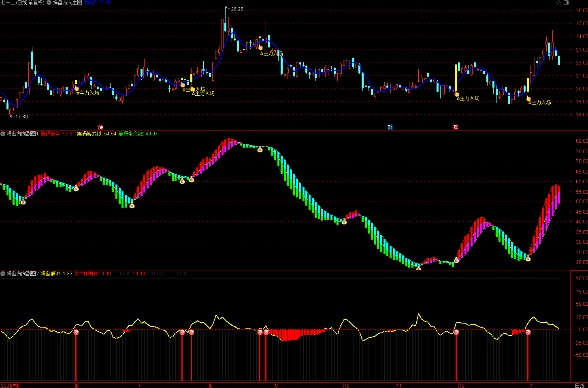588x388 pixels.
Task: Click the 财 event marker below main chart
Action: 390,127
